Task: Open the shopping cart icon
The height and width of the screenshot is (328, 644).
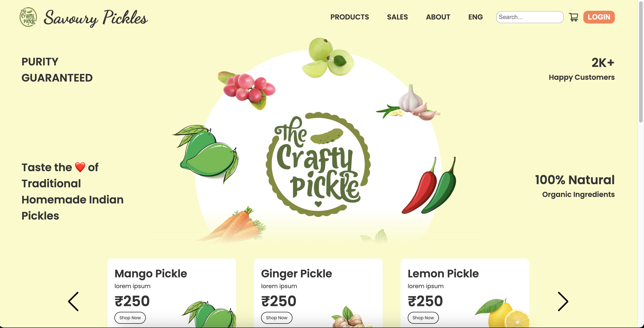Action: click(x=573, y=17)
